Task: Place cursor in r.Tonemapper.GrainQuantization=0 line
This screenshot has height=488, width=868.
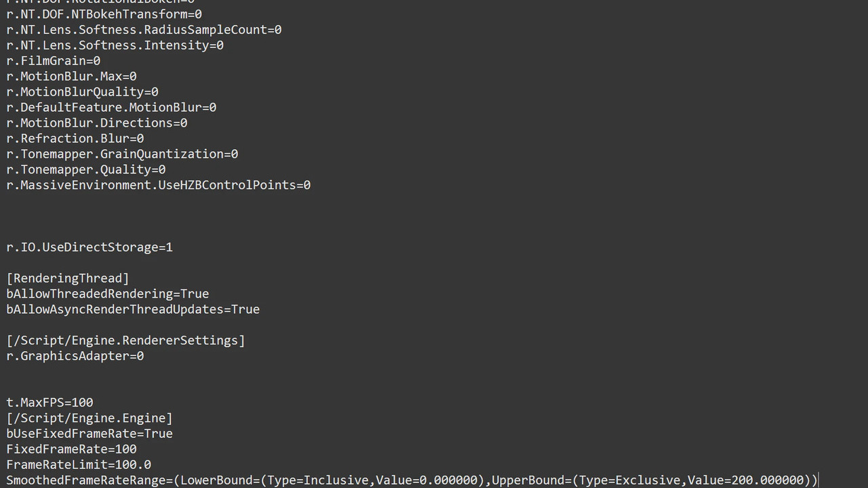Action: 122,155
